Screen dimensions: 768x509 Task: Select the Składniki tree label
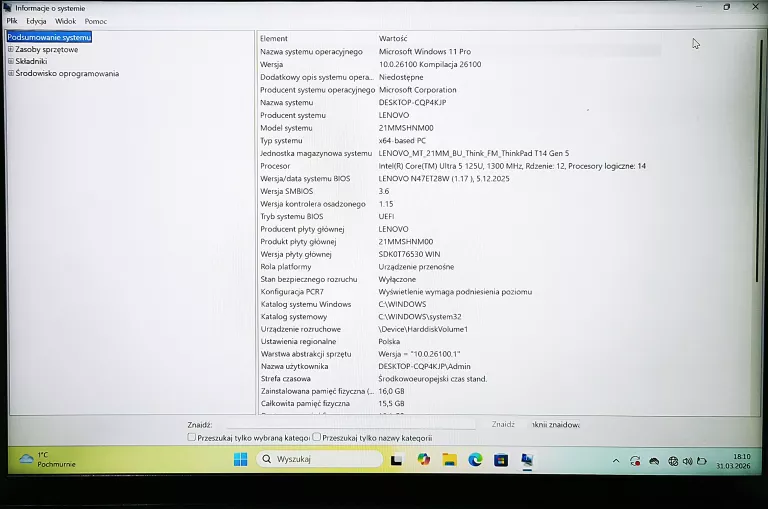tap(31, 61)
